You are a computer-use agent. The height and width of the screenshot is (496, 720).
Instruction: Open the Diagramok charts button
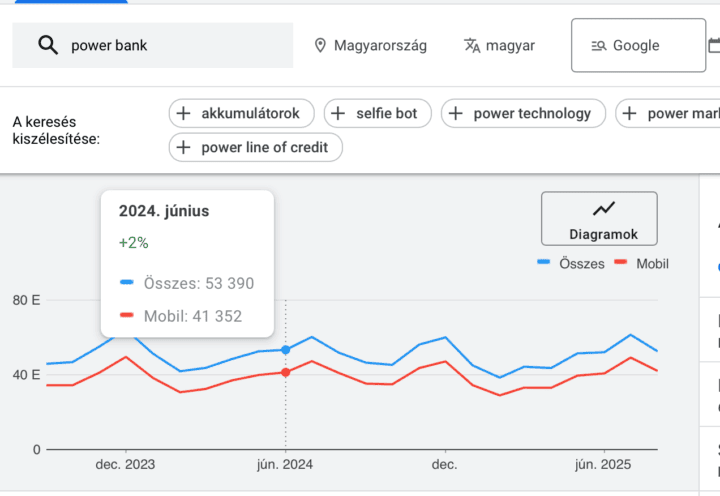tap(599, 219)
